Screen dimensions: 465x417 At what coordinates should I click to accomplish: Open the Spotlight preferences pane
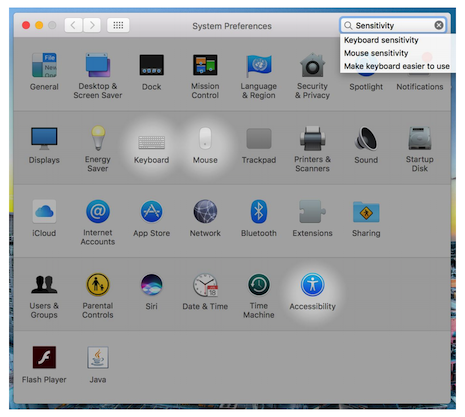point(366,87)
